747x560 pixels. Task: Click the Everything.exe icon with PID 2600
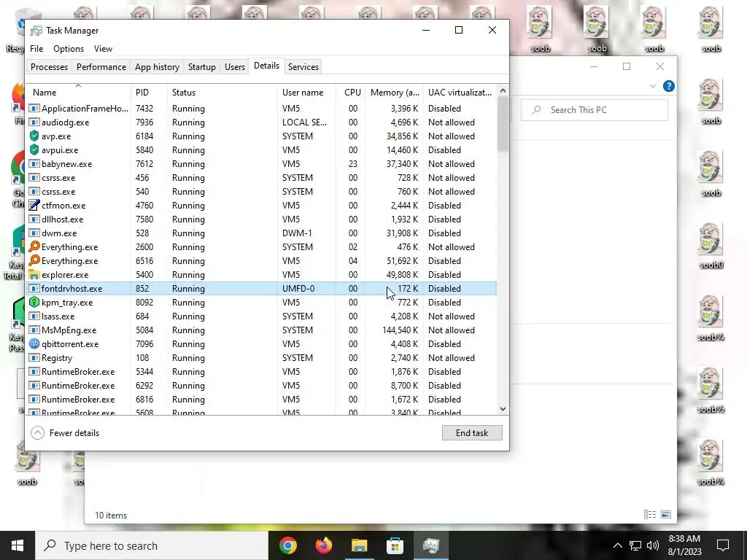point(34,246)
